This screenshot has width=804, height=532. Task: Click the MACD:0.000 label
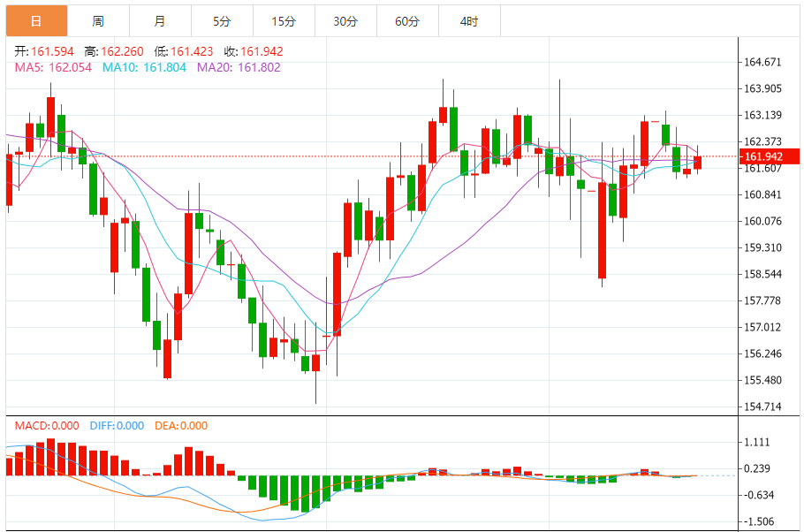coord(47,426)
